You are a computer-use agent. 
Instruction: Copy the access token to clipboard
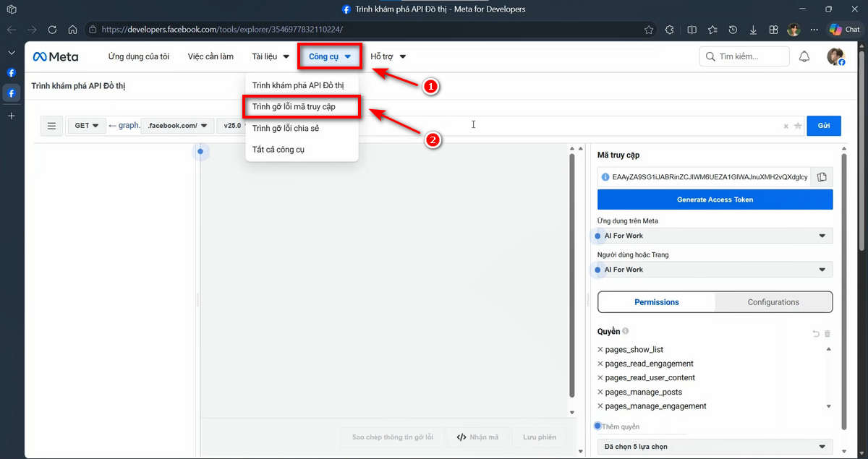point(822,177)
